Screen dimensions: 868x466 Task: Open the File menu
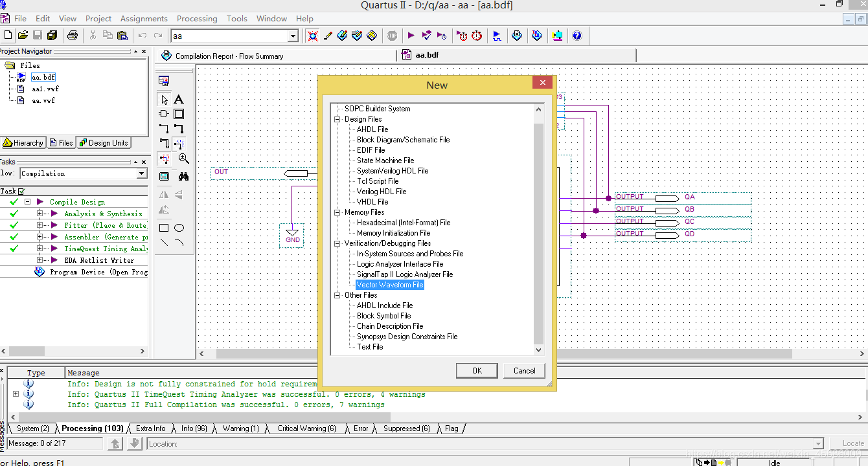click(x=20, y=18)
